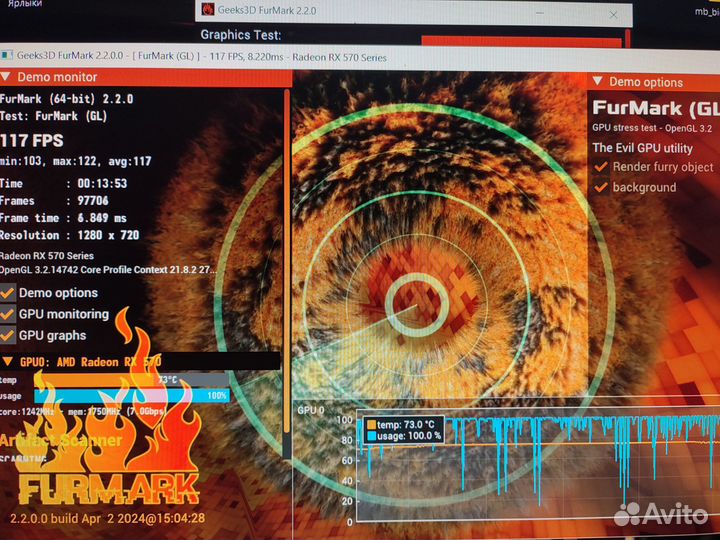This screenshot has height=540, width=720.
Task: Uncheck the Demo options checkbox
Action: (x=7, y=293)
